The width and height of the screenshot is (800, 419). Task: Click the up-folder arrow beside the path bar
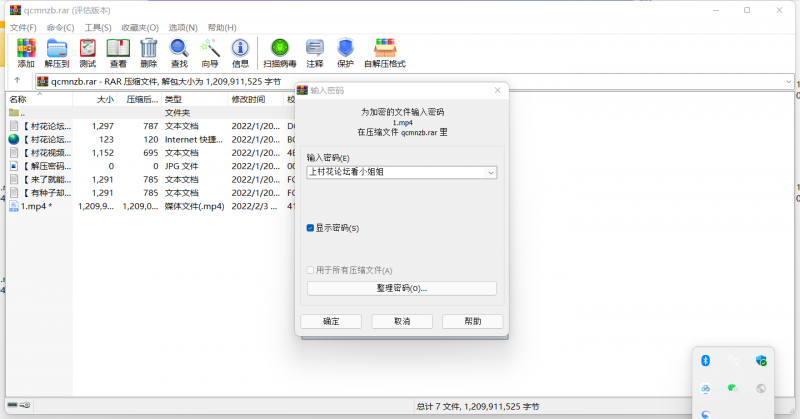pos(18,81)
